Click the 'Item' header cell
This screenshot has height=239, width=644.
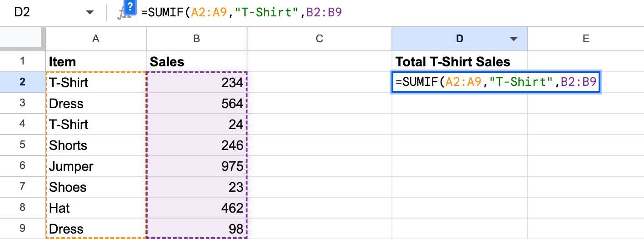click(96, 61)
